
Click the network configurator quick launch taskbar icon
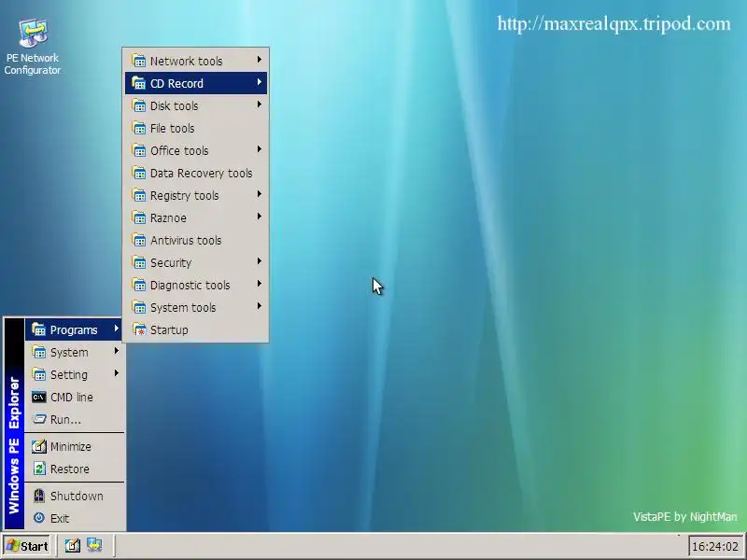click(x=94, y=545)
